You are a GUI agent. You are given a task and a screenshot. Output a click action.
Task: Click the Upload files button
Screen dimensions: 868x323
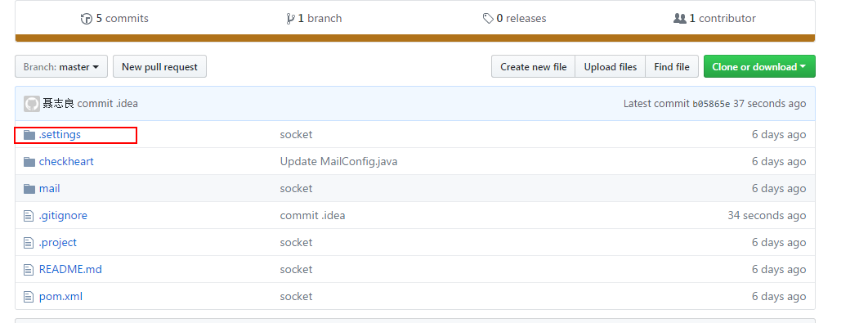click(610, 66)
